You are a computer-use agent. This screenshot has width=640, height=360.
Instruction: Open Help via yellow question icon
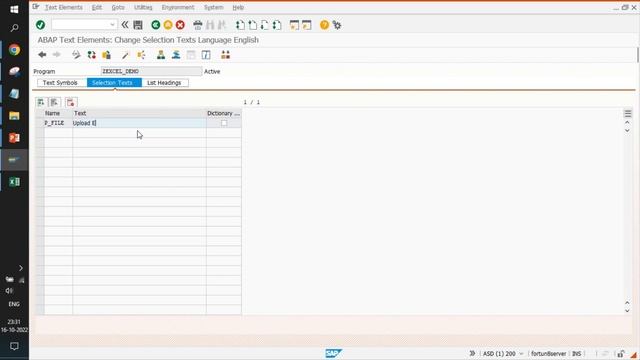click(x=324, y=25)
